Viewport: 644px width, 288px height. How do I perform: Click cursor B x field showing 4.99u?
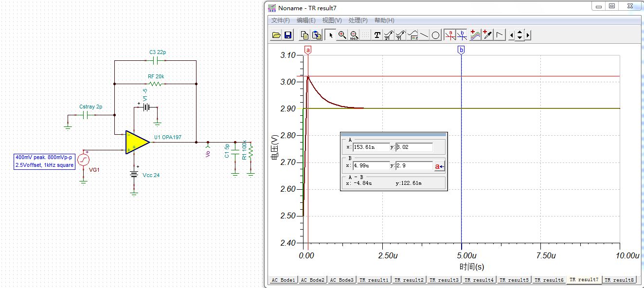click(x=371, y=166)
